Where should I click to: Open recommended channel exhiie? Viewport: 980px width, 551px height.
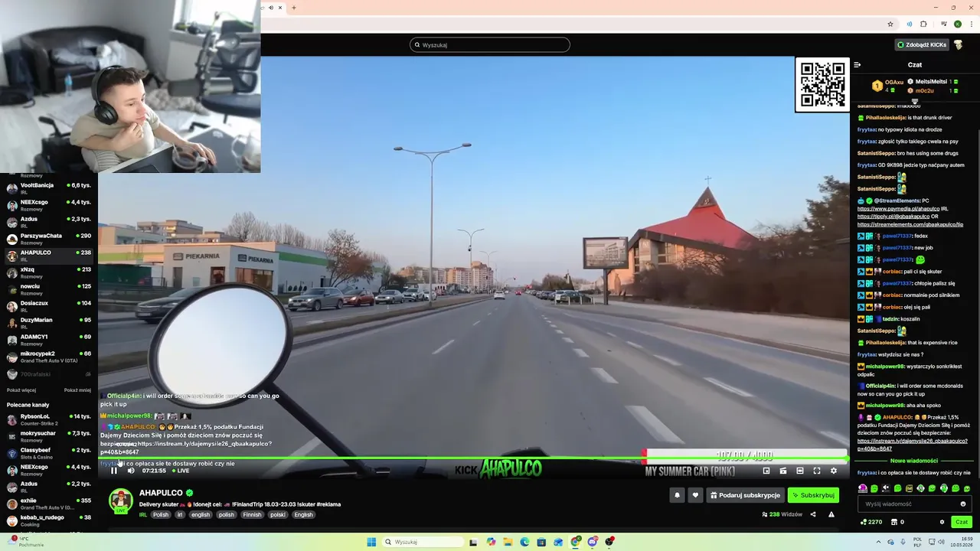(49, 504)
